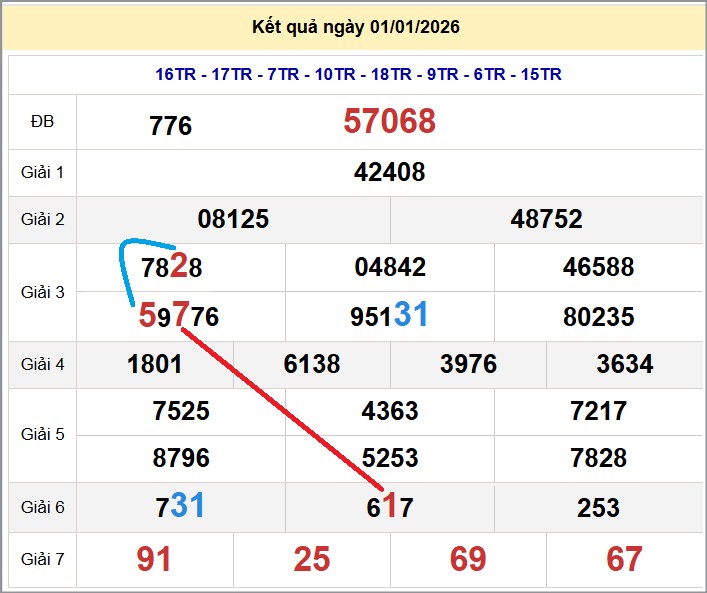This screenshot has width=707, height=593.
Task: Select the red Giải 7 number 67
Action: click(625, 559)
